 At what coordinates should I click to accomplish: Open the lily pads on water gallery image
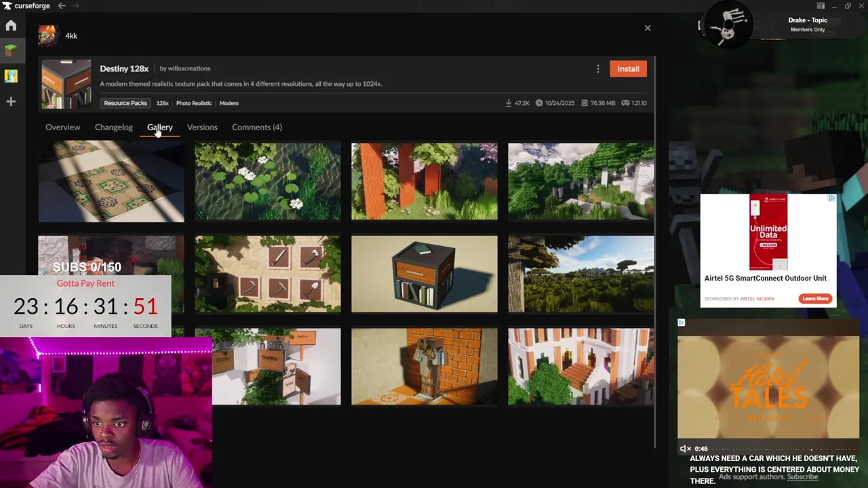(x=268, y=182)
